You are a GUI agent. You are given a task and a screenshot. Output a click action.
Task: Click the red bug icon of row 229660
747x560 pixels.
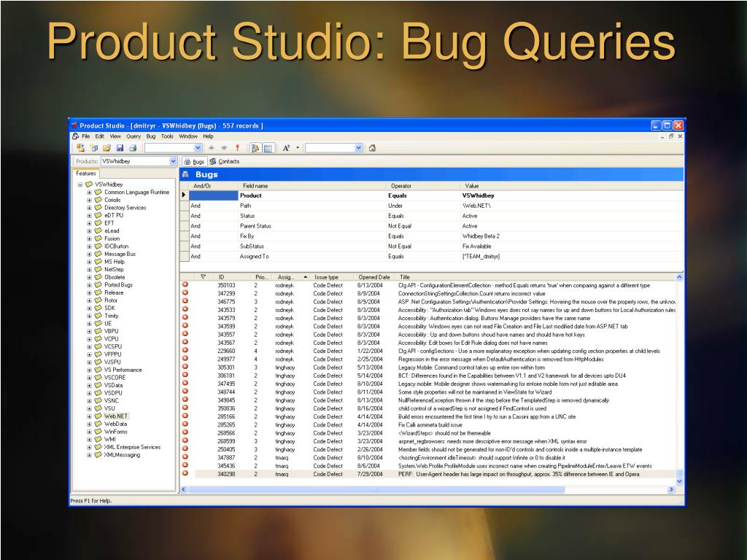tap(185, 351)
